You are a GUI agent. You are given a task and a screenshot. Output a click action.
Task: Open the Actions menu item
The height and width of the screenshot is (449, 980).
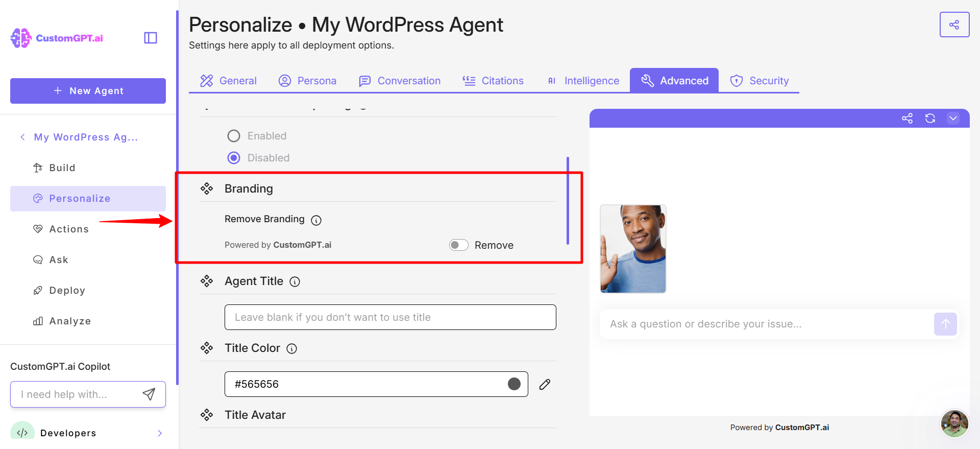click(88, 229)
